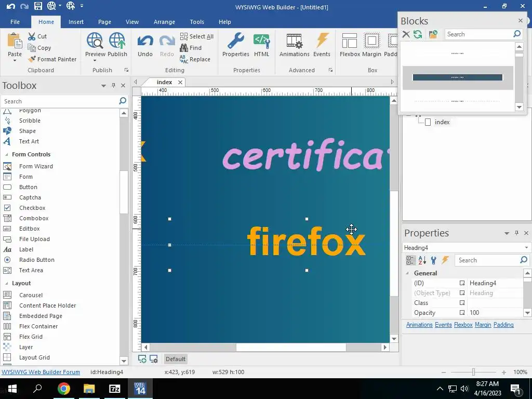The width and height of the screenshot is (532, 399).
Task: Collapse the Layout section in Toolbox
Action: 6,283
